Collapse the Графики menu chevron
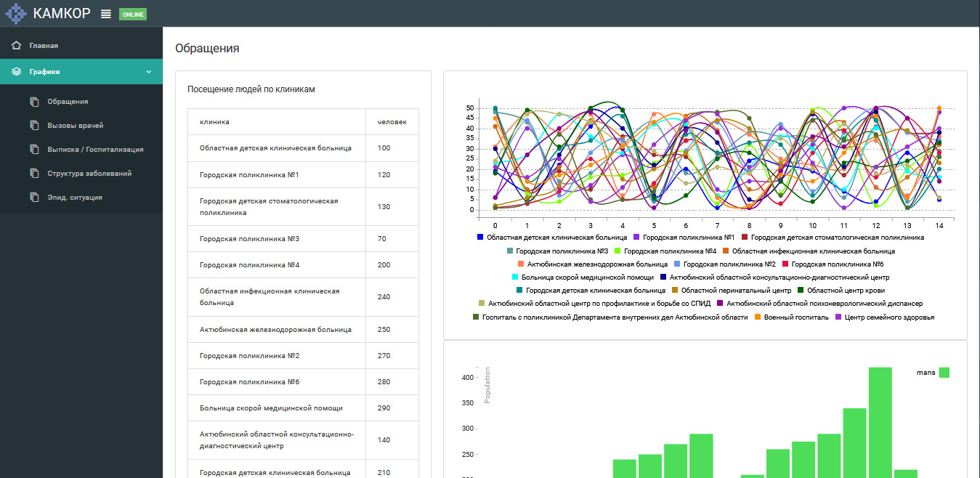Screen dimensions: 980x478 [x=148, y=72]
